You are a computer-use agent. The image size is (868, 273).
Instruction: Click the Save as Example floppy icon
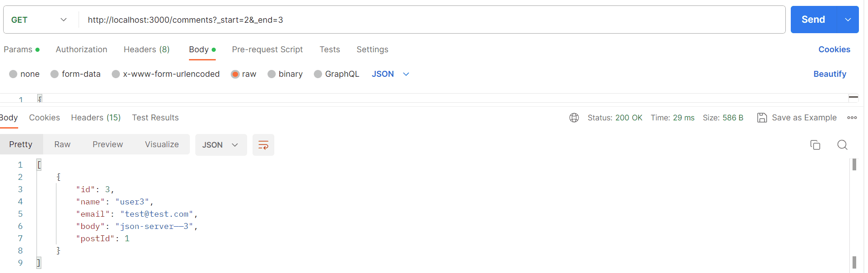tap(762, 118)
